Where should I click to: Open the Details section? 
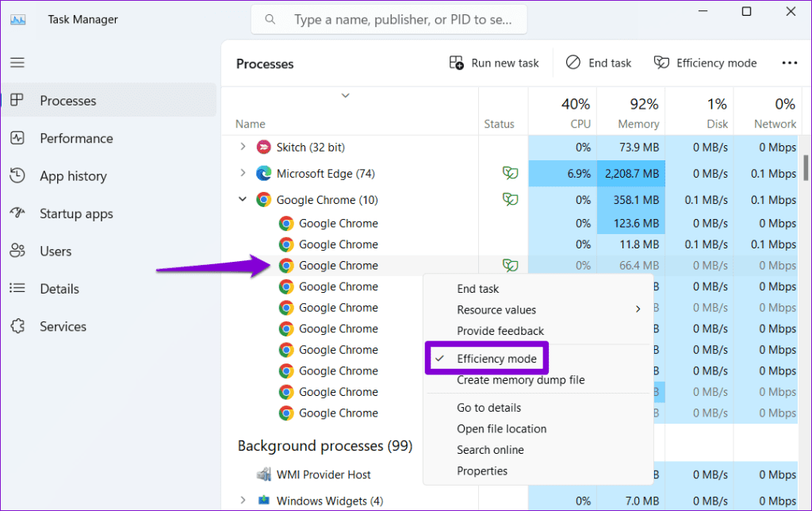click(58, 288)
